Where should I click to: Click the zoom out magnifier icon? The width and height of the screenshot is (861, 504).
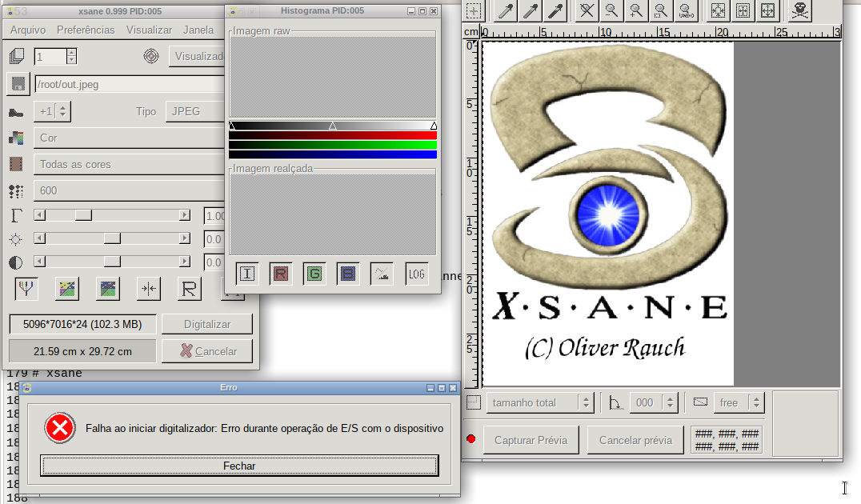(x=611, y=10)
